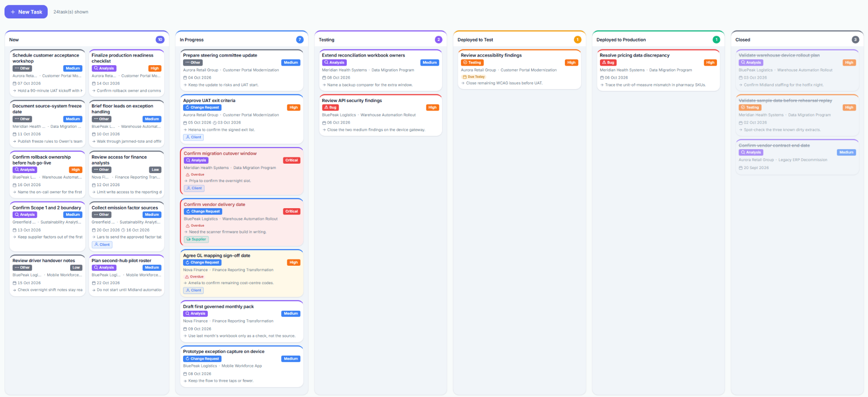This screenshot has height=397, width=868.
Task: Click Bug tag on Review API security findings
Action: pyautogui.click(x=331, y=107)
